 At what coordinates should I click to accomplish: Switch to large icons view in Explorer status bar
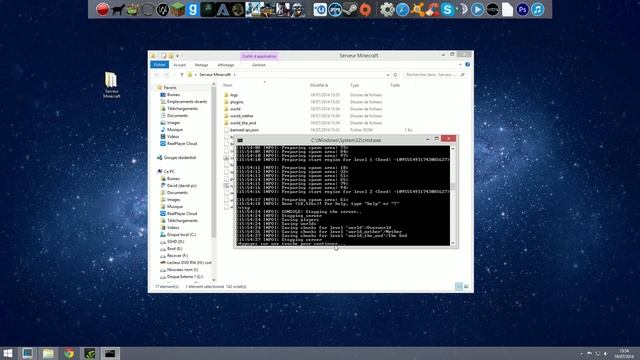[x=467, y=287]
